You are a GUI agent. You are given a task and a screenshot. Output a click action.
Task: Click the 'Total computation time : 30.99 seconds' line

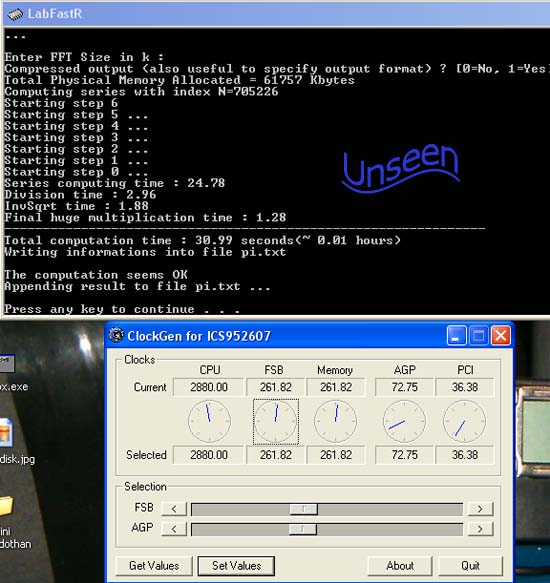click(202, 241)
